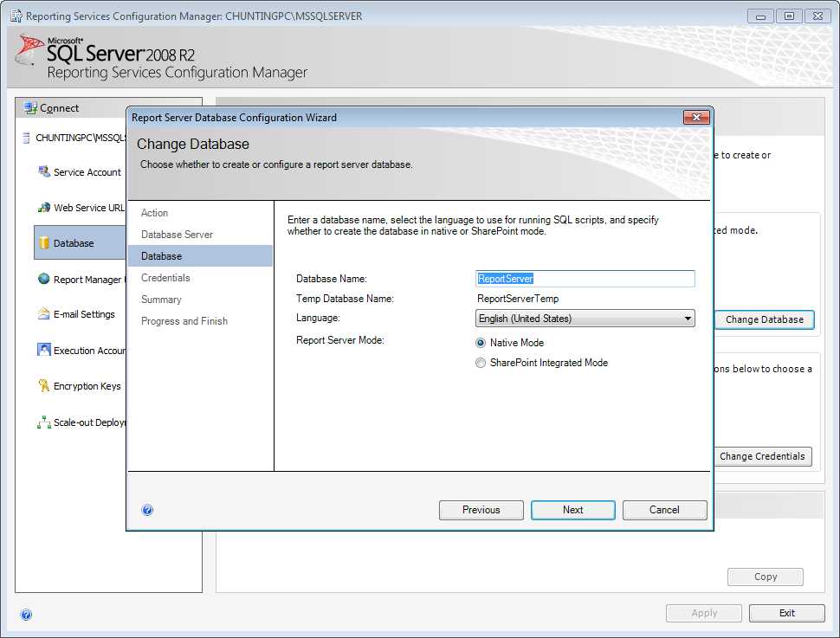Click the Exit button
Image resolution: width=840 pixels, height=638 pixels.
[x=787, y=613]
